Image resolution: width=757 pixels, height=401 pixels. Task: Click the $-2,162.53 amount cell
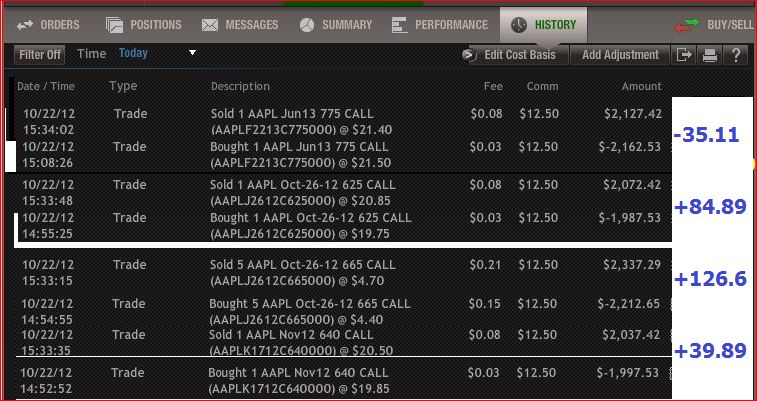630,146
